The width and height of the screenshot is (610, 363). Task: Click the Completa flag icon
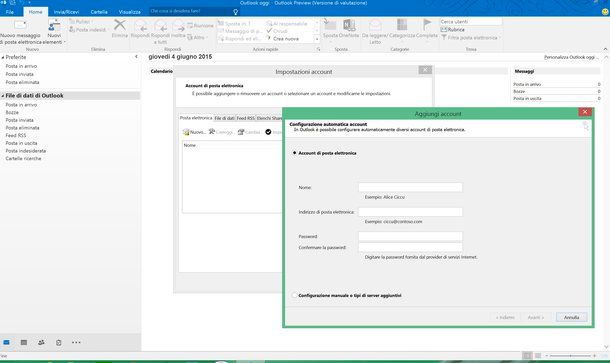(x=427, y=25)
